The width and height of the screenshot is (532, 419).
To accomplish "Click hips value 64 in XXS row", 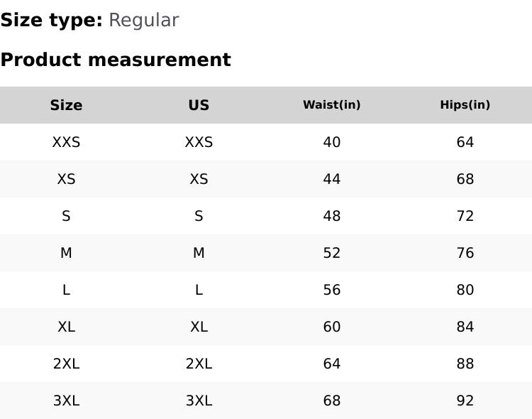I will 465,142.
